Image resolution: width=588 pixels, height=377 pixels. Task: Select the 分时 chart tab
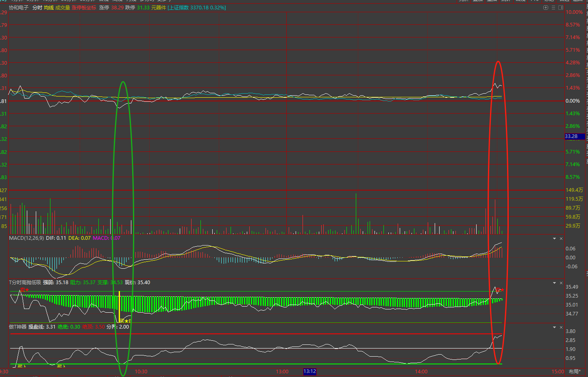[x=37, y=8]
